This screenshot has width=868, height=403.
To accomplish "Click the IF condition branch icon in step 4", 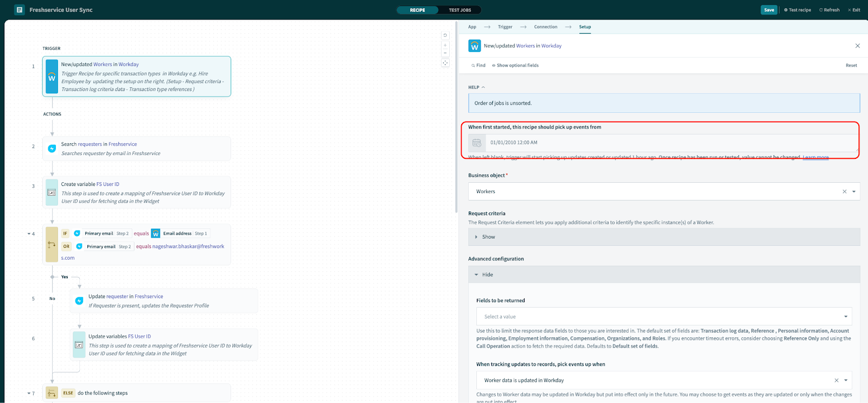I will click(52, 245).
